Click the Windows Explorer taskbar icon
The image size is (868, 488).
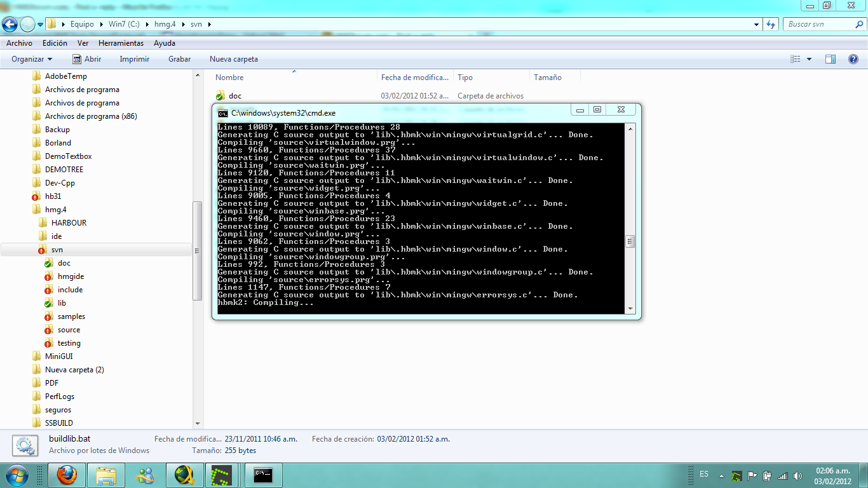106,475
